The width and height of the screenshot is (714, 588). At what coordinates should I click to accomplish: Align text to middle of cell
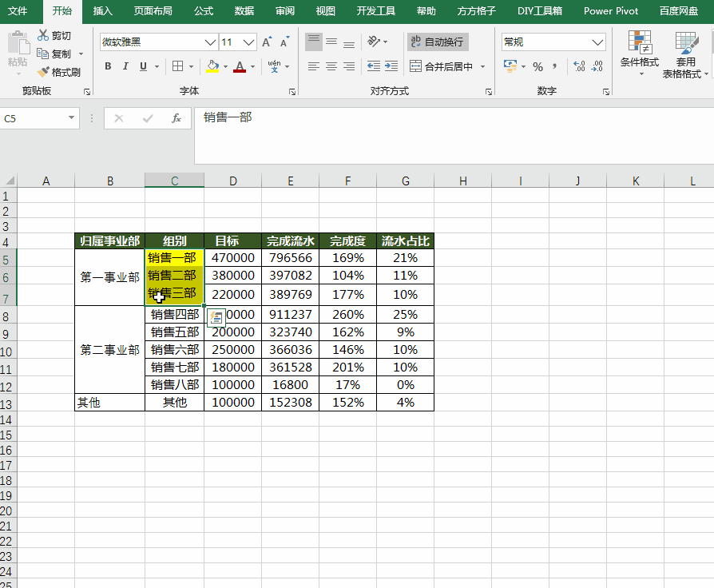[x=331, y=42]
